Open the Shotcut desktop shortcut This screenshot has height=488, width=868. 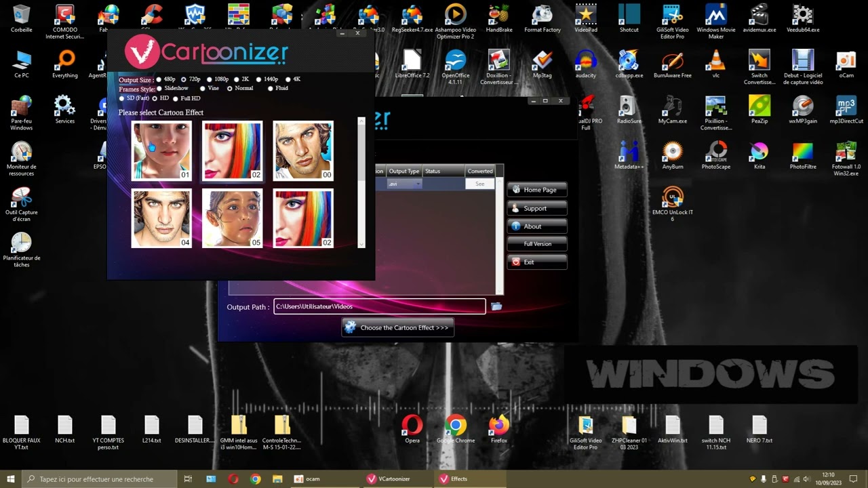629,18
